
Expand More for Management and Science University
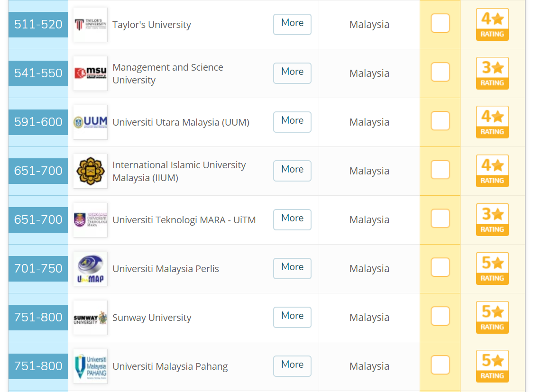click(x=292, y=73)
